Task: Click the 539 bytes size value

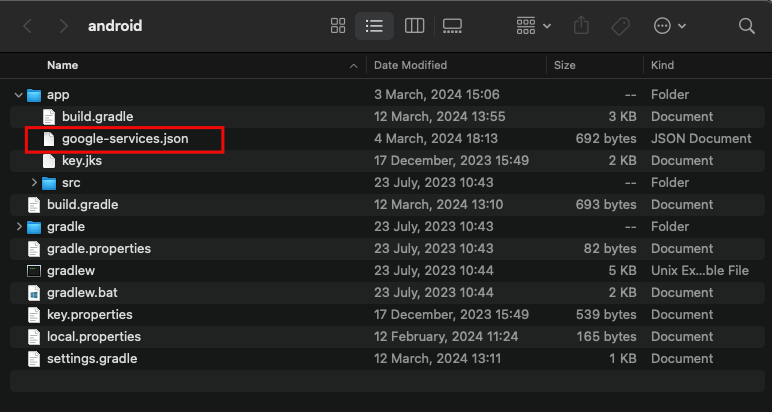Action: click(x=606, y=315)
